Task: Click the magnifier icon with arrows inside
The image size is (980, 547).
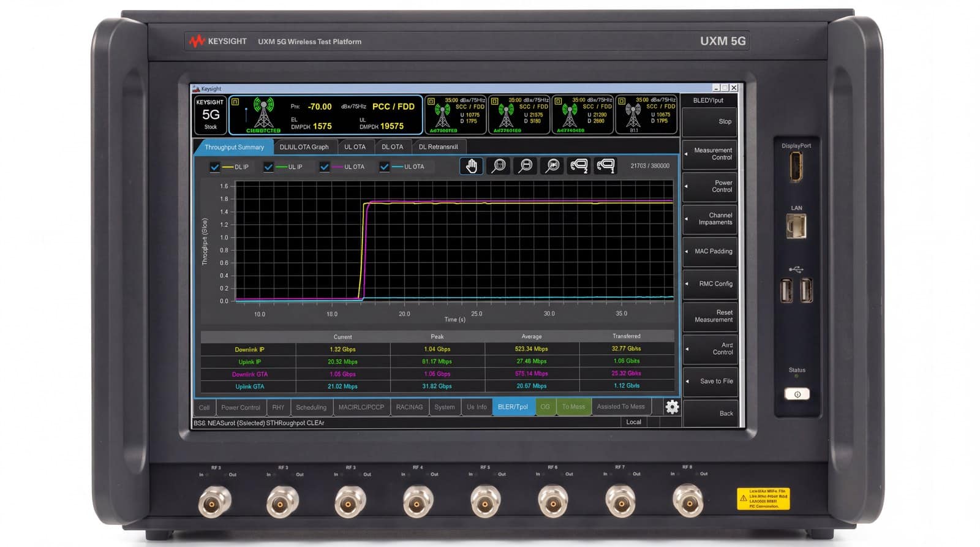Action: pos(552,166)
